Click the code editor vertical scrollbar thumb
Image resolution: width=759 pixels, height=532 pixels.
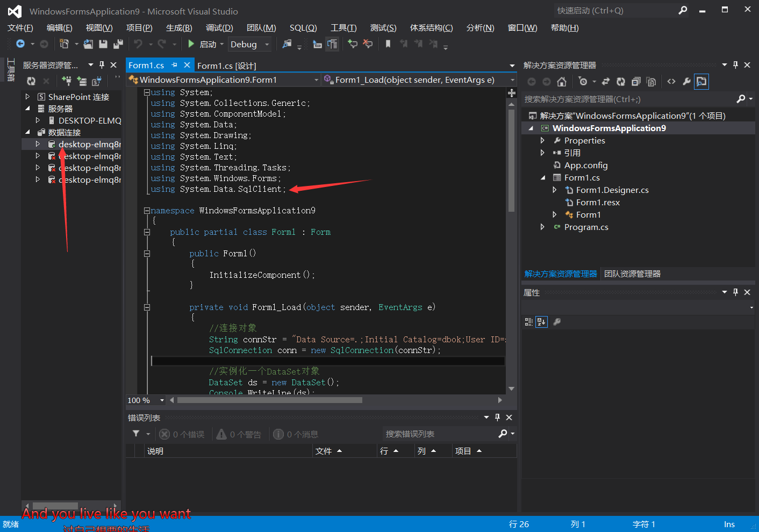(511, 160)
